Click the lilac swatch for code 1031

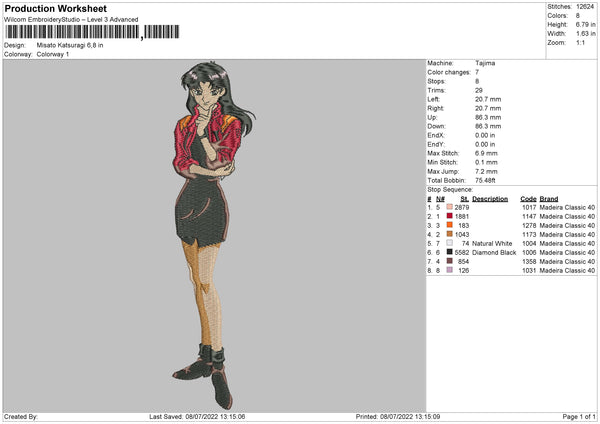450,270
